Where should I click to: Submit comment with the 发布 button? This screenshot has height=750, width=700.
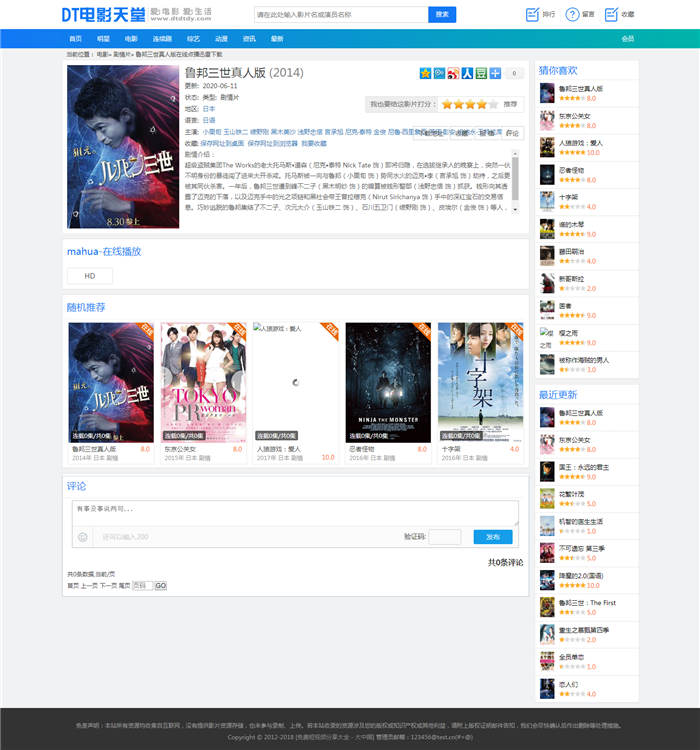pyautogui.click(x=492, y=537)
